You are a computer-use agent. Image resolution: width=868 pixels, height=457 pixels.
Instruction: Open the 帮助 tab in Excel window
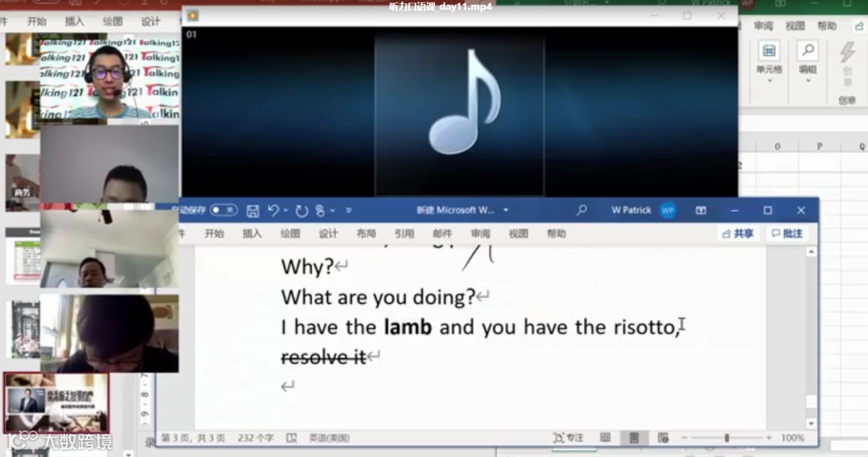tap(827, 26)
